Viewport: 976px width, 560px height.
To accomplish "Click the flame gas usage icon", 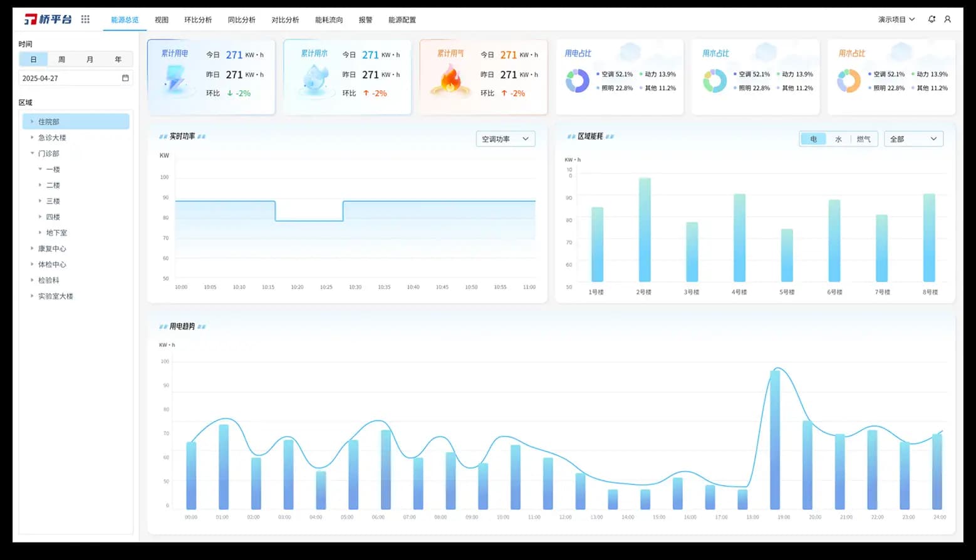I will point(450,80).
